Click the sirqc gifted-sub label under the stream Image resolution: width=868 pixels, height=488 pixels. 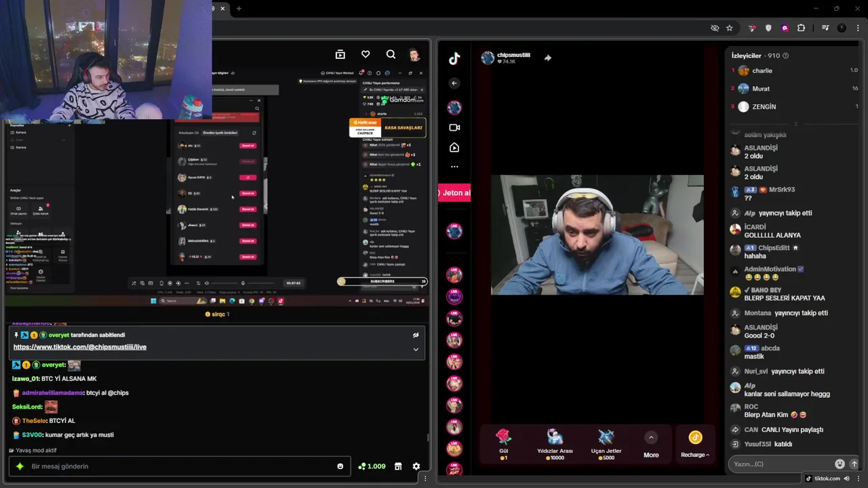(x=217, y=314)
